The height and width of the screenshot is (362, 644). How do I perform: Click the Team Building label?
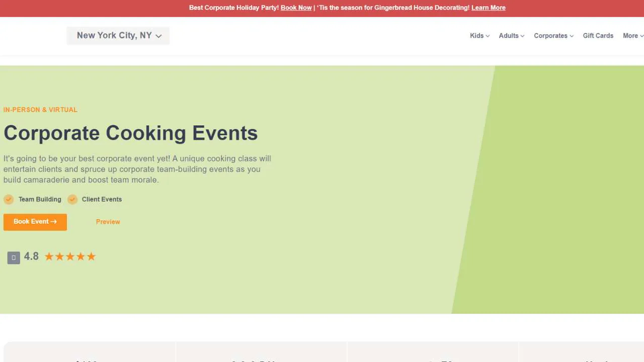[x=40, y=200]
